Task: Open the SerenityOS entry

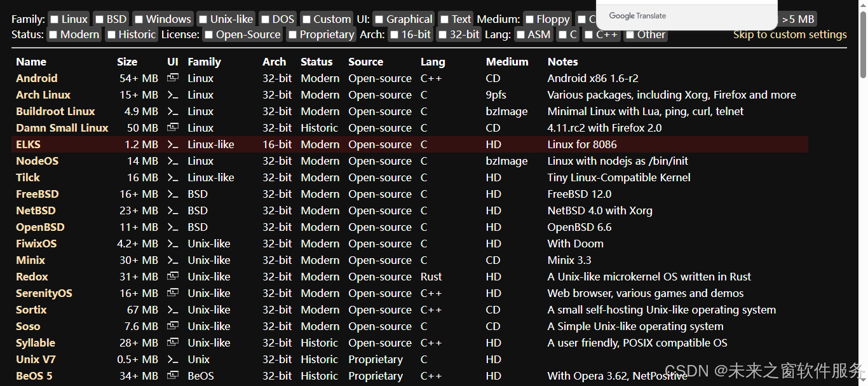Action: tap(44, 293)
